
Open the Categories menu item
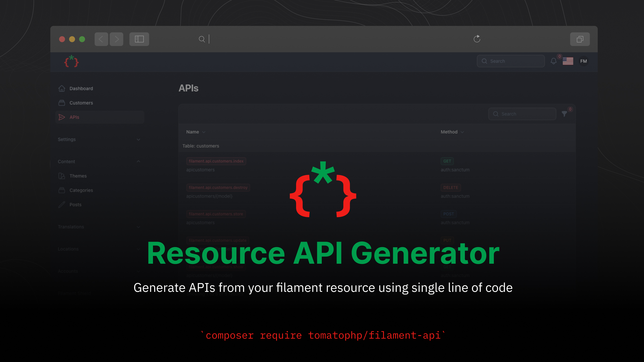pos(82,190)
